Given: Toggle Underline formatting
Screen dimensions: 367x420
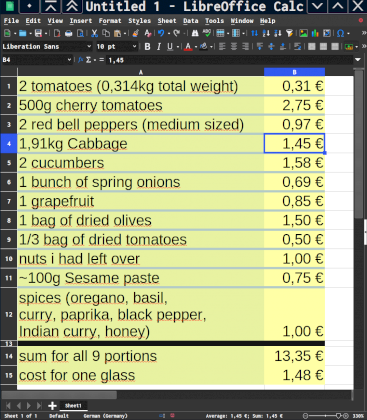Looking at the screenshot, I should pos(170,47).
